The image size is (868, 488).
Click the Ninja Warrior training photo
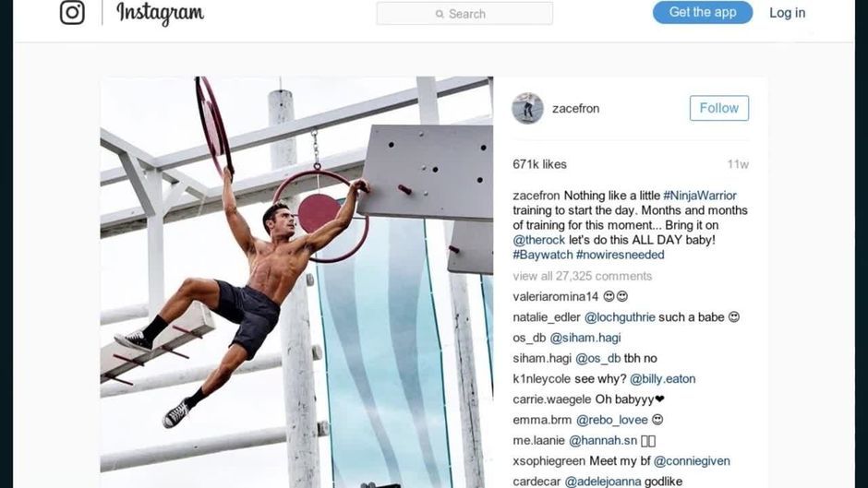[296, 282]
